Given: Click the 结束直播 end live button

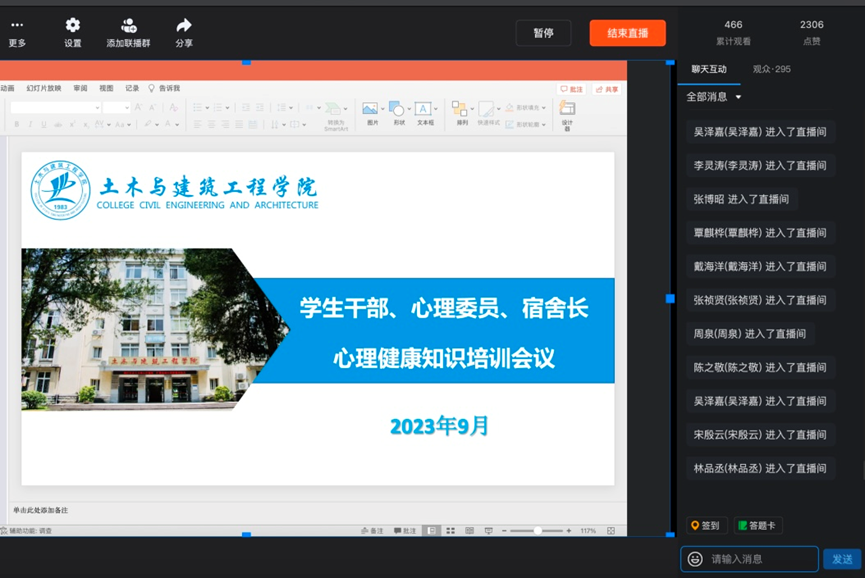Looking at the screenshot, I should point(627,33).
